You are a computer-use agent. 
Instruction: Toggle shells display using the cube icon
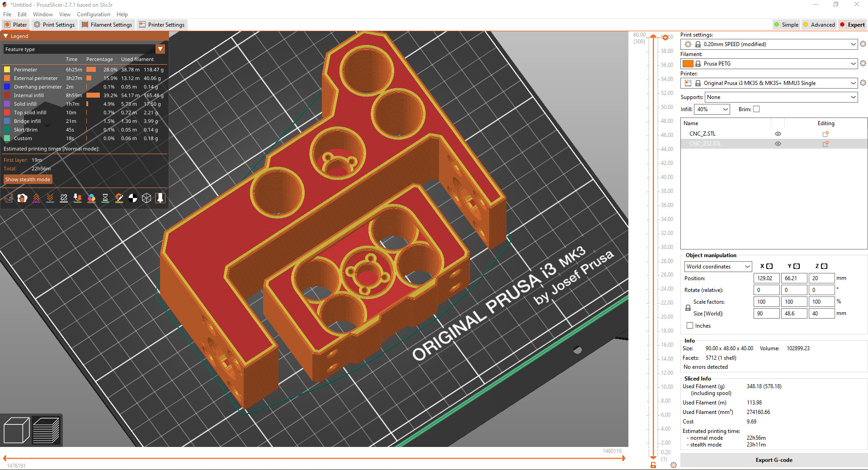[x=146, y=198]
